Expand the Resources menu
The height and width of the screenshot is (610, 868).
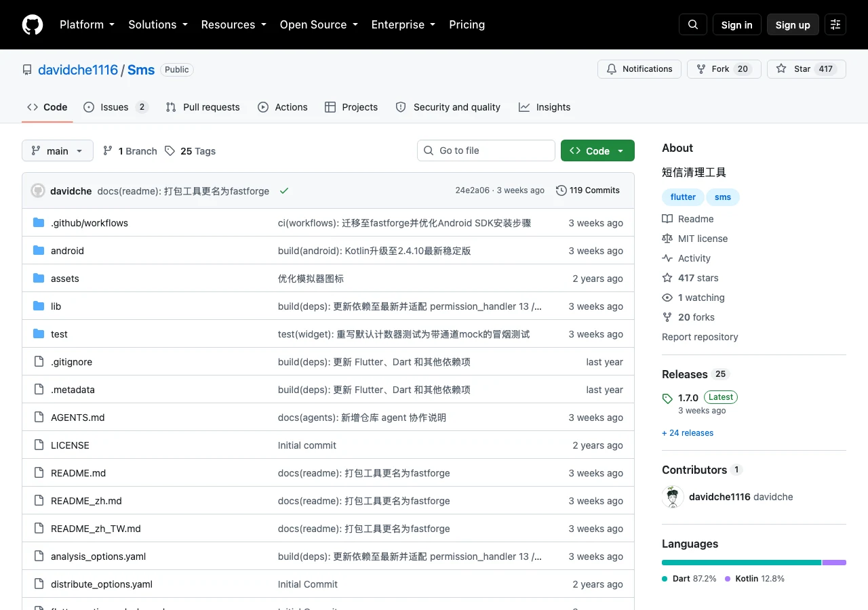(233, 24)
